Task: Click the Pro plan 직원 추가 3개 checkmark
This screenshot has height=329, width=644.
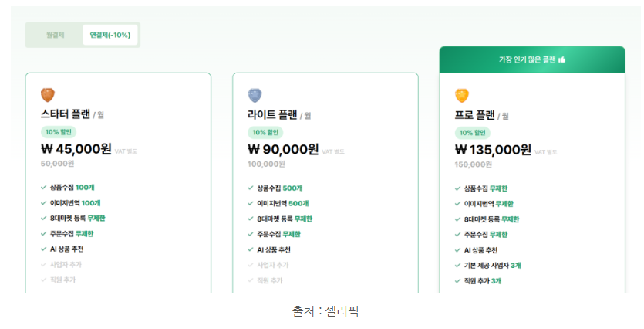Action: [x=457, y=281]
